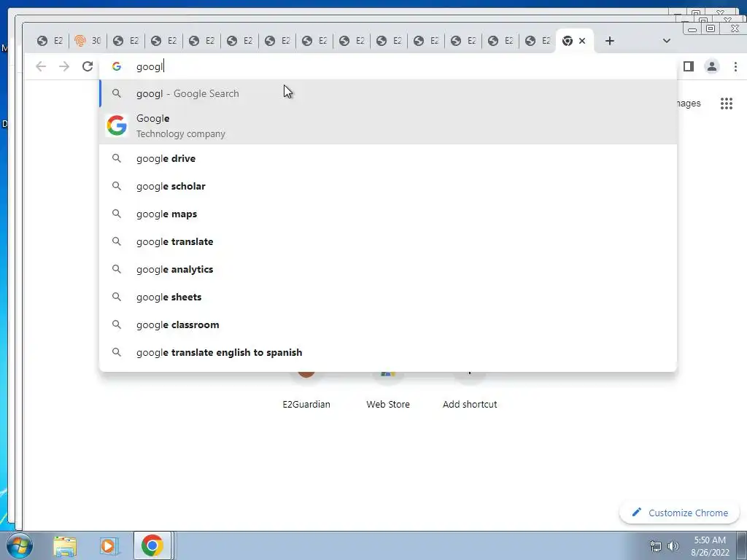The width and height of the screenshot is (747, 560).
Task: Click inside the address bar with 'googl'
Action: (x=388, y=66)
